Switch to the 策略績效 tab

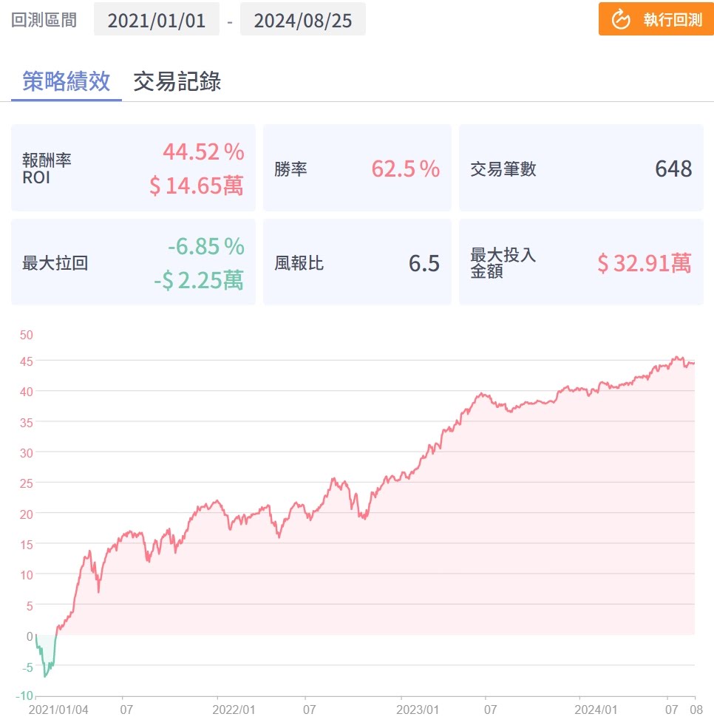(67, 81)
